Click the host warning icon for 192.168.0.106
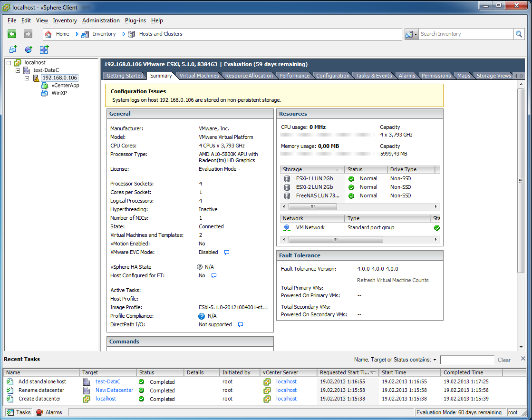The width and height of the screenshot is (532, 420). point(36,78)
